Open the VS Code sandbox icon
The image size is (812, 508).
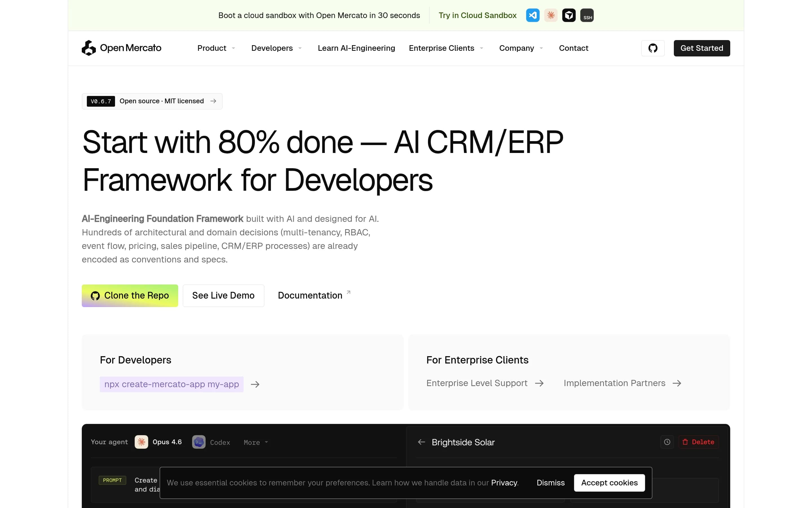[x=533, y=16]
